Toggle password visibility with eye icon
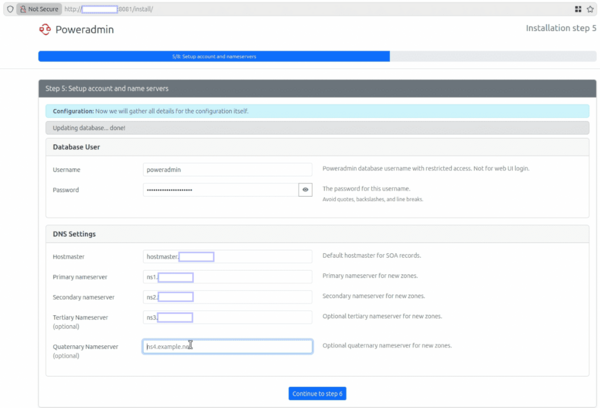 (x=305, y=189)
